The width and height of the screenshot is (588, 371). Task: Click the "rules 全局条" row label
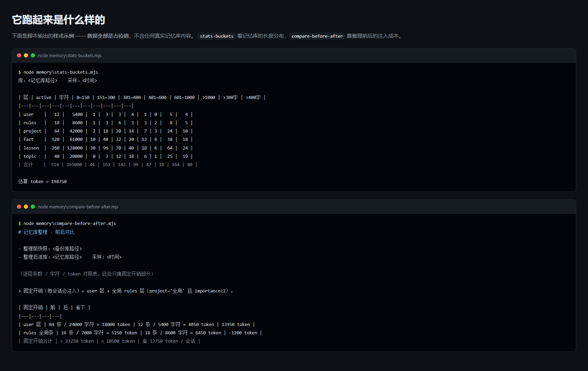[38, 333]
